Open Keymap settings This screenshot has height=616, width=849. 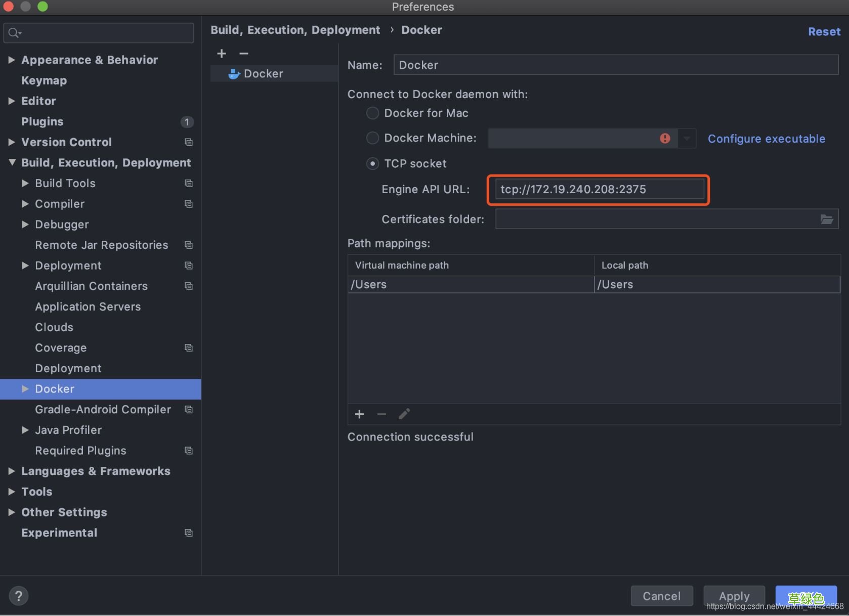pyautogui.click(x=44, y=80)
